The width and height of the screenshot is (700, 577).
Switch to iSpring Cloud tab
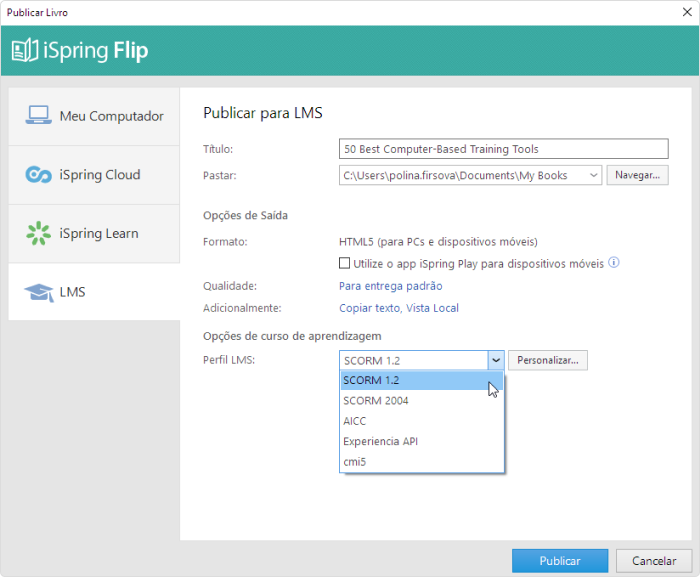pyautogui.click(x=94, y=175)
